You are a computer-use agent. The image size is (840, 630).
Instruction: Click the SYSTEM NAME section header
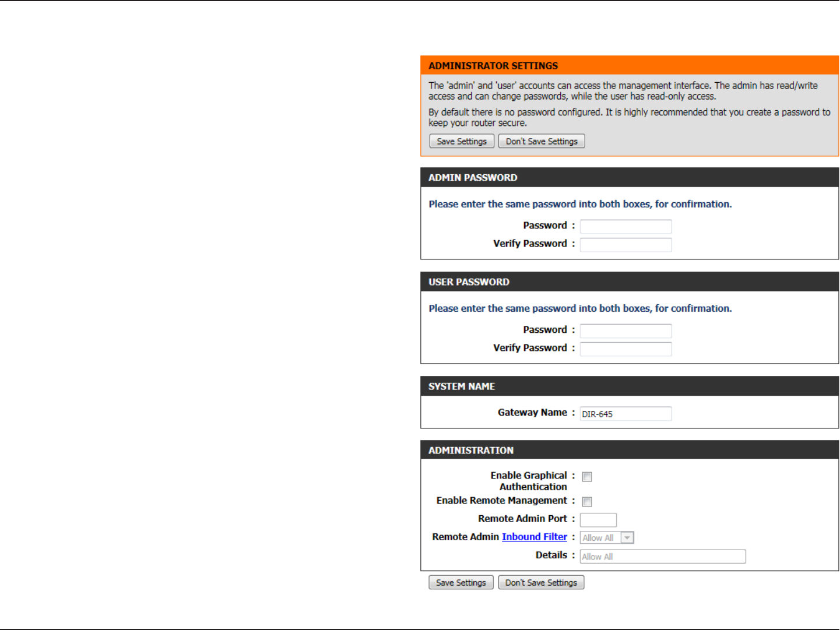pos(630,386)
